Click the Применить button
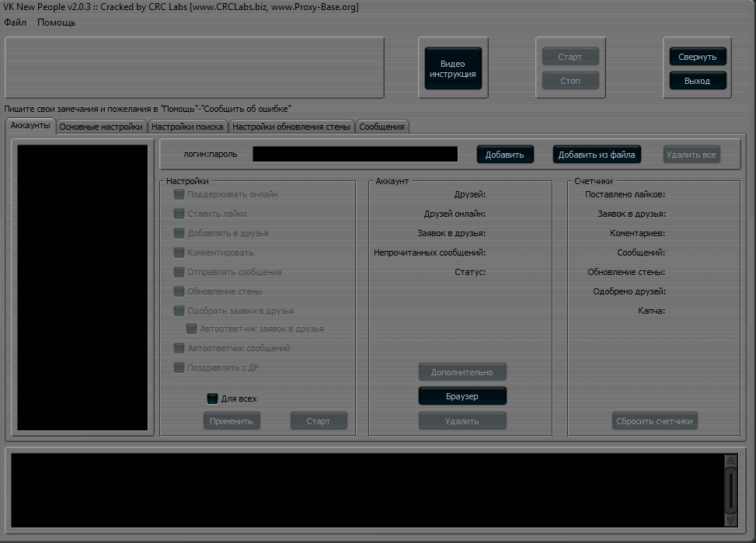 coord(232,421)
